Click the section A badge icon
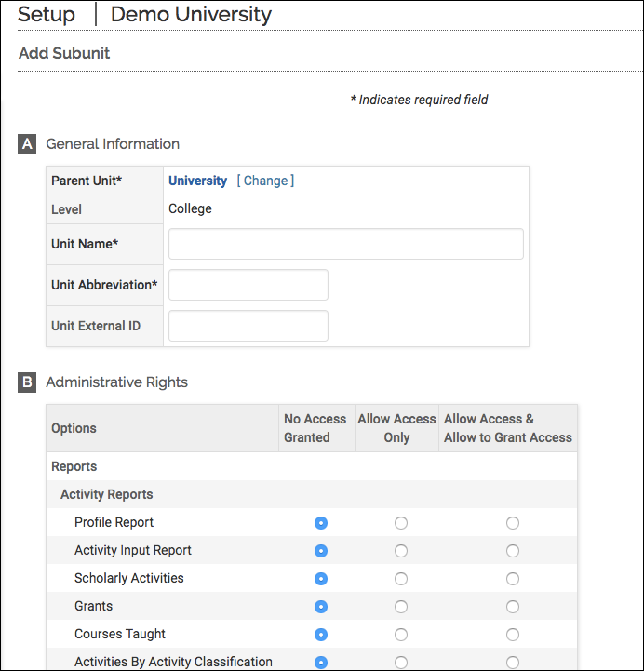This screenshot has width=644, height=671. [28, 144]
